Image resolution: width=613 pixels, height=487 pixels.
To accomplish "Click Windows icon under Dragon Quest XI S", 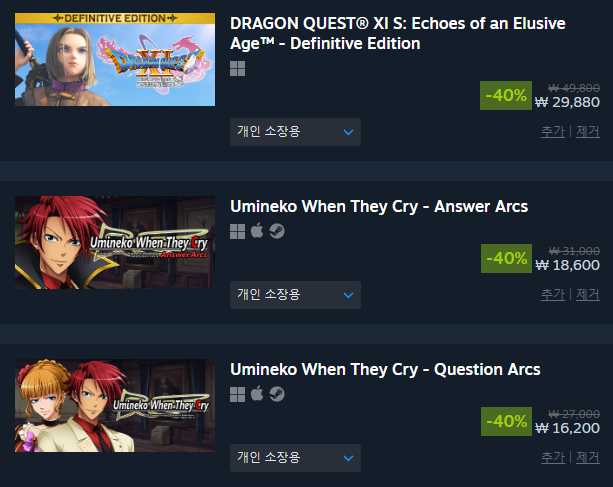I will (x=237, y=68).
